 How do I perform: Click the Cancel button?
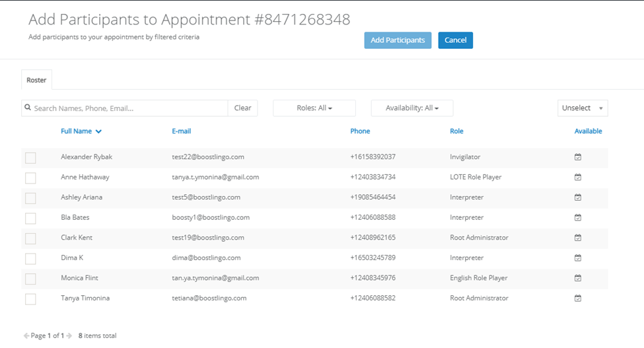click(456, 40)
